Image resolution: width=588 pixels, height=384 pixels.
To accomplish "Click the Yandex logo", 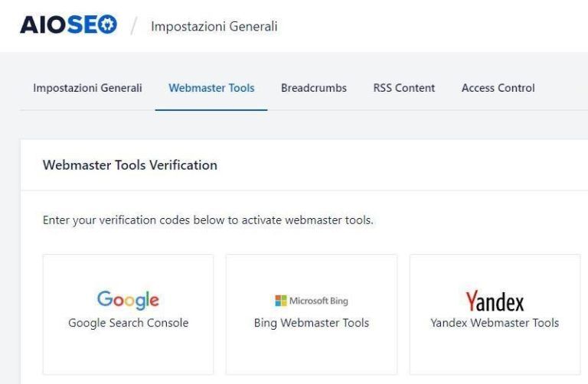I will point(495,301).
